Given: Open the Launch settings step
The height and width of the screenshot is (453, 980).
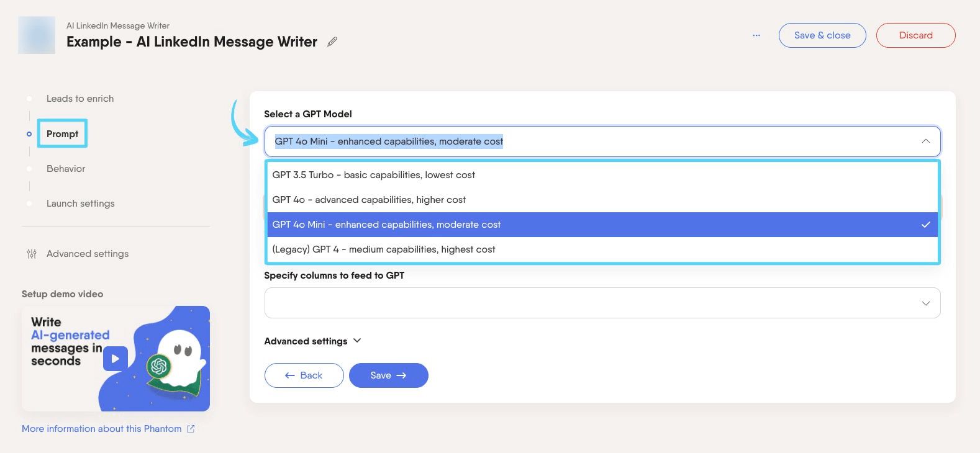Looking at the screenshot, I should (81, 204).
